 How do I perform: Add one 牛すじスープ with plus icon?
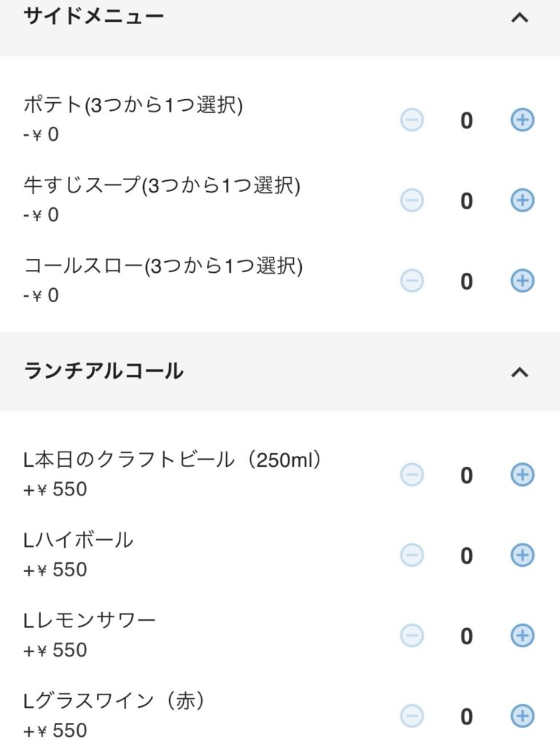point(522,201)
